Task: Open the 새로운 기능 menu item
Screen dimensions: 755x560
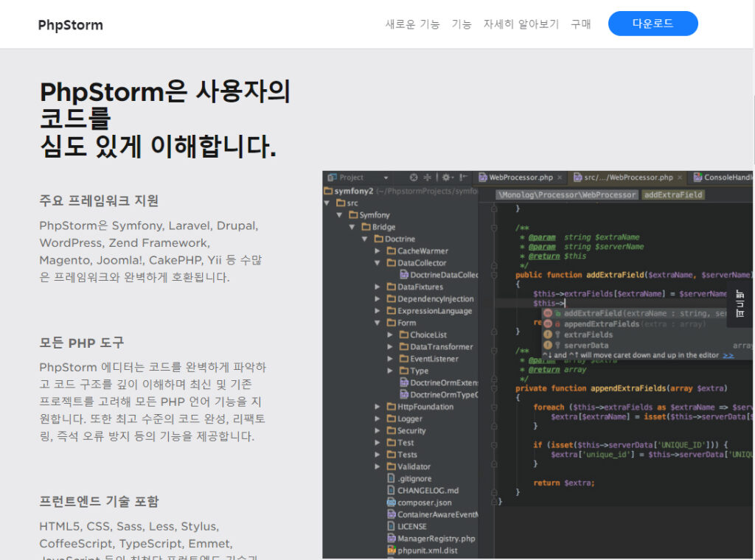Action: coord(412,24)
